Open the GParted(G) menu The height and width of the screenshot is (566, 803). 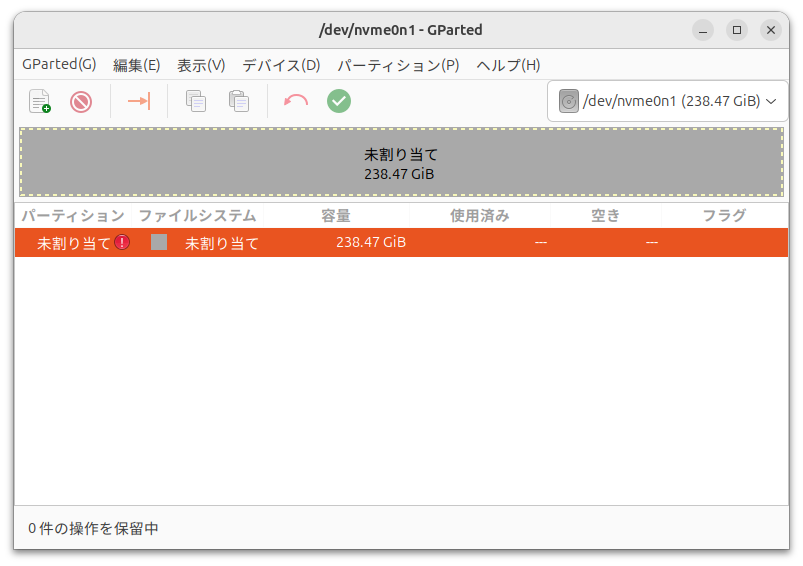(59, 65)
